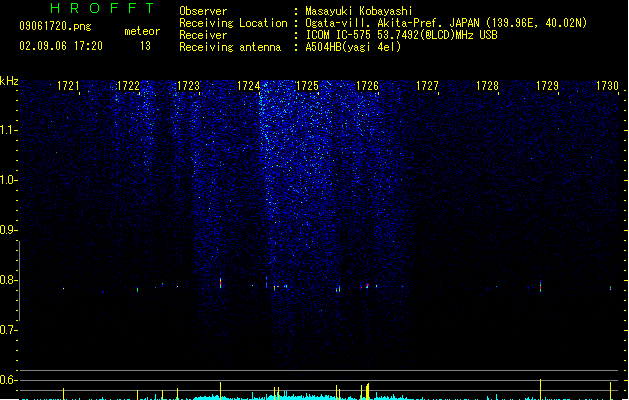Click the 1725 time marker
The width and height of the screenshot is (629, 400).
point(307,86)
